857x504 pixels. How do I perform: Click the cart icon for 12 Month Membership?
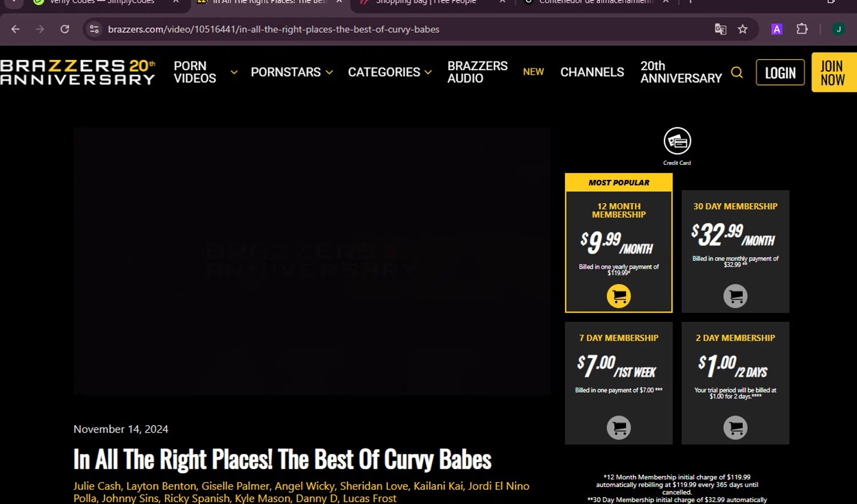tap(619, 296)
